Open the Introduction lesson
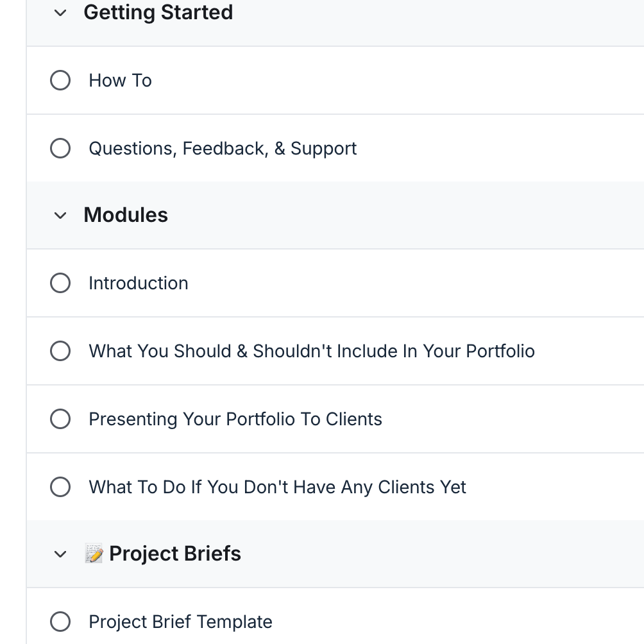644x644 pixels. (139, 283)
